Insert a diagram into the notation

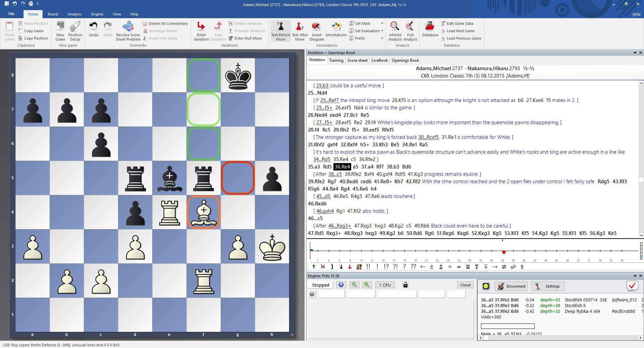pyautogui.click(x=316, y=30)
